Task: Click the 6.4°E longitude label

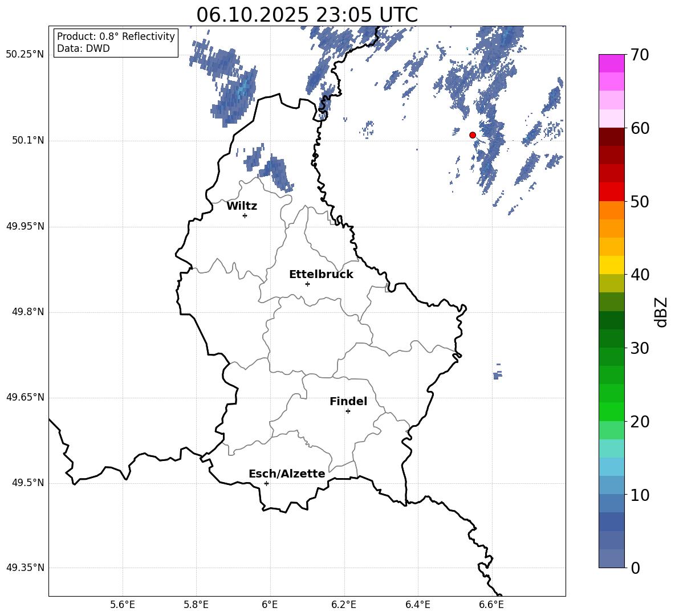Action: coord(417,605)
